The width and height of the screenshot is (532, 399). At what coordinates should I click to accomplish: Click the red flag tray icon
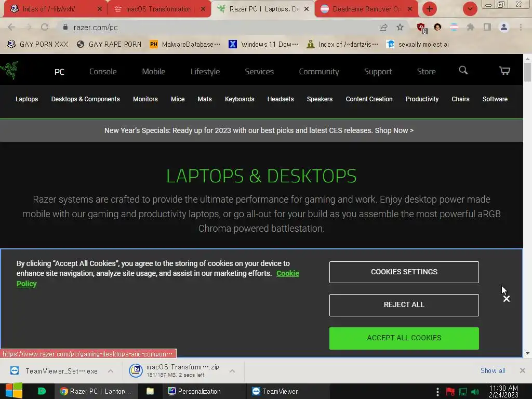pos(450,392)
